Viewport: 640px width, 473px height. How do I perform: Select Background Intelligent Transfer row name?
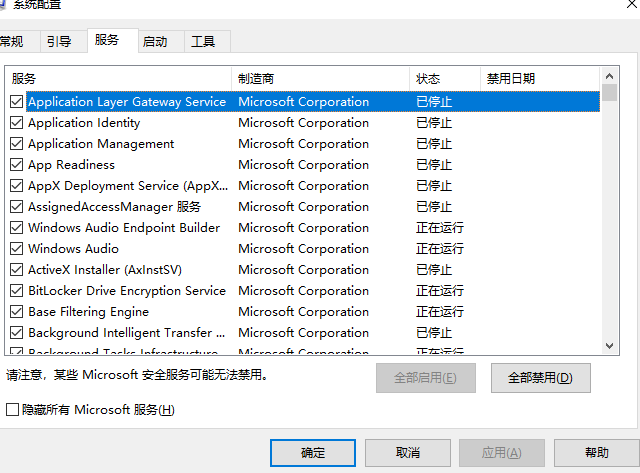point(127,333)
